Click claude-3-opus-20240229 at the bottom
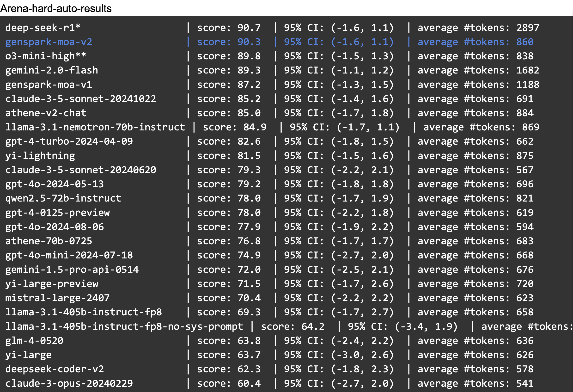Screen dimensions: 573x392 coord(69,383)
